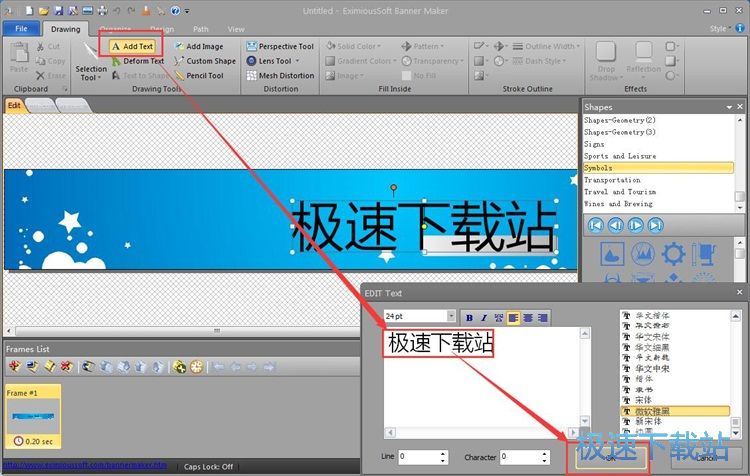Click the Open folder icon in quick toolbar
Screen dimensions: 750x476
(x=44, y=10)
